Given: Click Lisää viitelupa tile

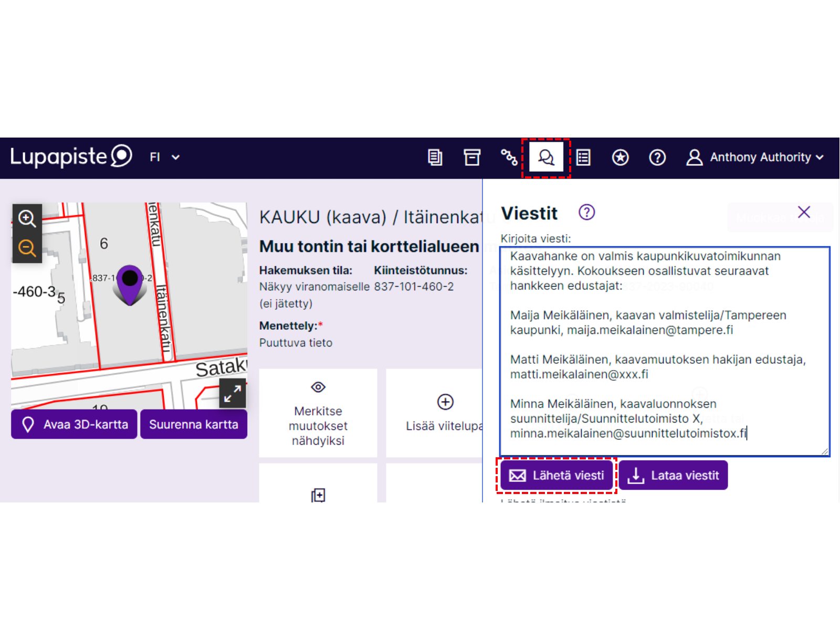Looking at the screenshot, I should point(435,414).
